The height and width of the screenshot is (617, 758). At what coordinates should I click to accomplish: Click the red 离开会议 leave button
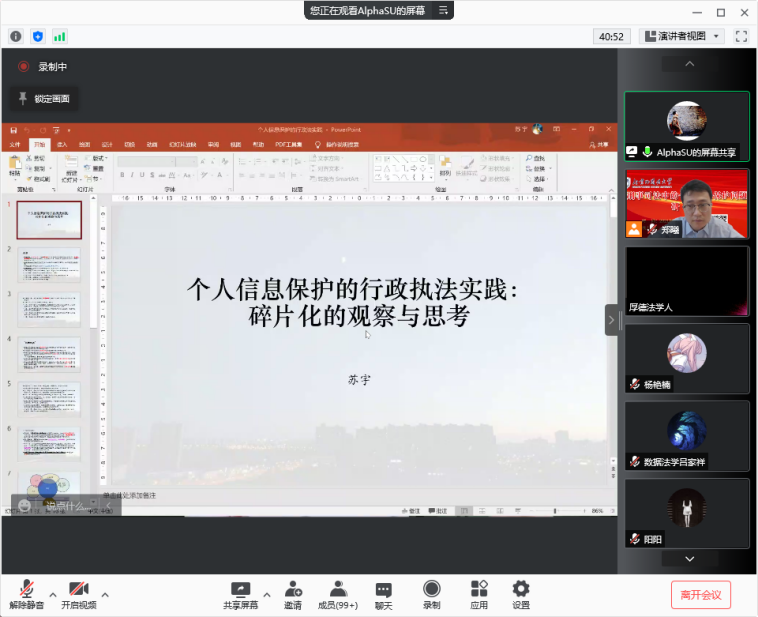pyautogui.click(x=700, y=595)
